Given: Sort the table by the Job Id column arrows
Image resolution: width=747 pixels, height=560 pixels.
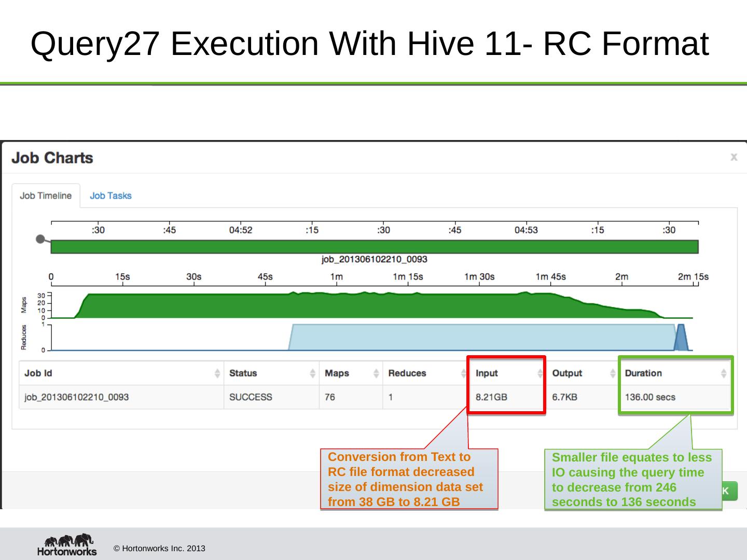Looking at the screenshot, I should [217, 373].
